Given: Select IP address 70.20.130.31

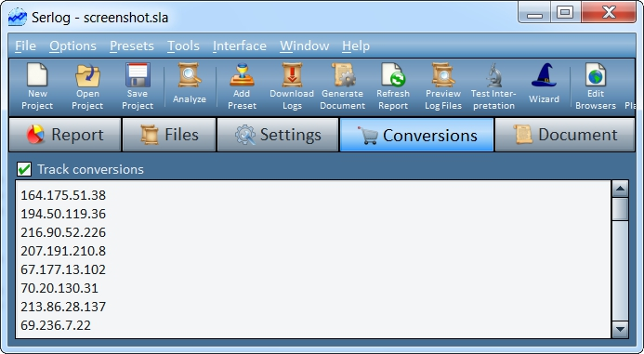Looking at the screenshot, I should tap(59, 288).
